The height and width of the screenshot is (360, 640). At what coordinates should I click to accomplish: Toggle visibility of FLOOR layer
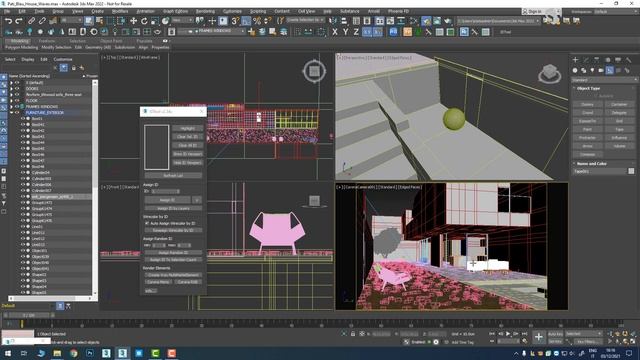[17, 100]
